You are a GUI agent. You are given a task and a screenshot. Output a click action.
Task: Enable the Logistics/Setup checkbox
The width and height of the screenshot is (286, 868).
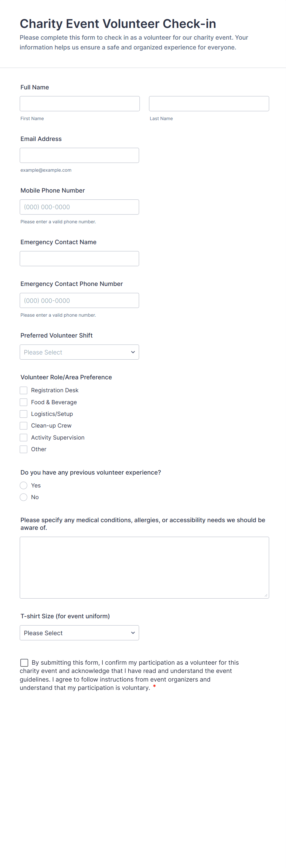pos(24,414)
